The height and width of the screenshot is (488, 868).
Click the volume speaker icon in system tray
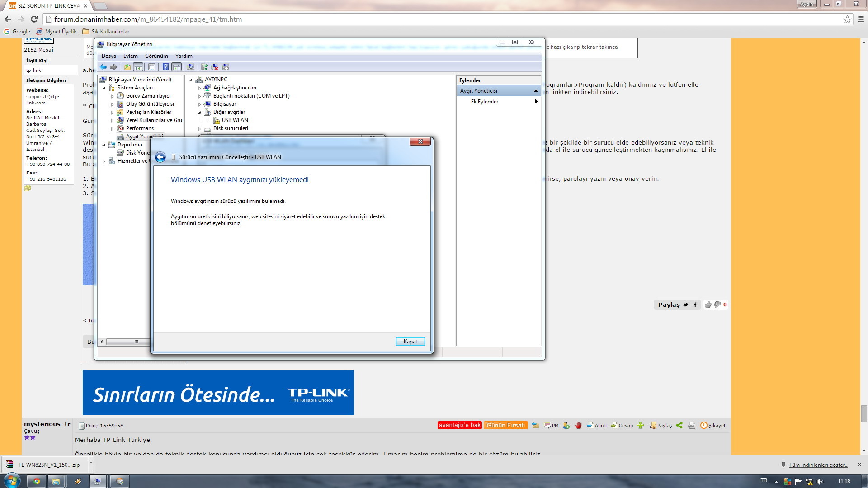820,481
